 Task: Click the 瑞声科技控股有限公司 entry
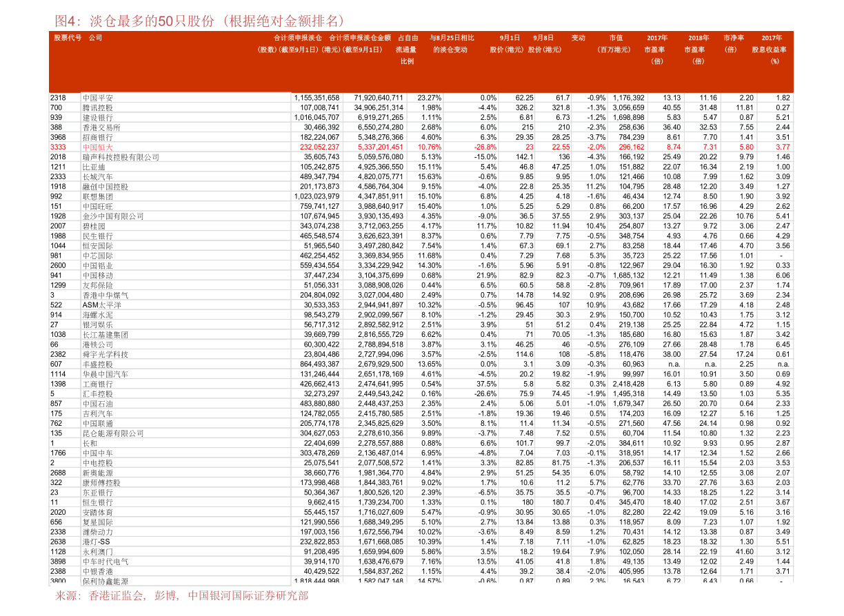pos(121,157)
